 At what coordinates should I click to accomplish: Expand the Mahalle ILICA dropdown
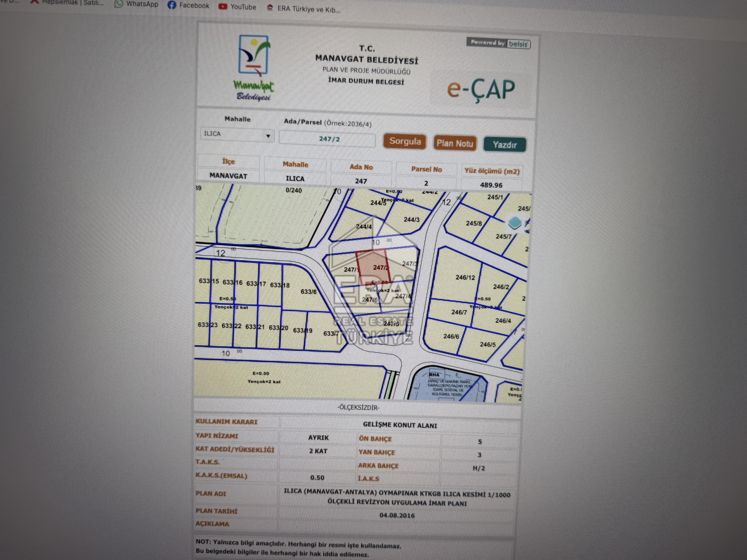(237, 134)
